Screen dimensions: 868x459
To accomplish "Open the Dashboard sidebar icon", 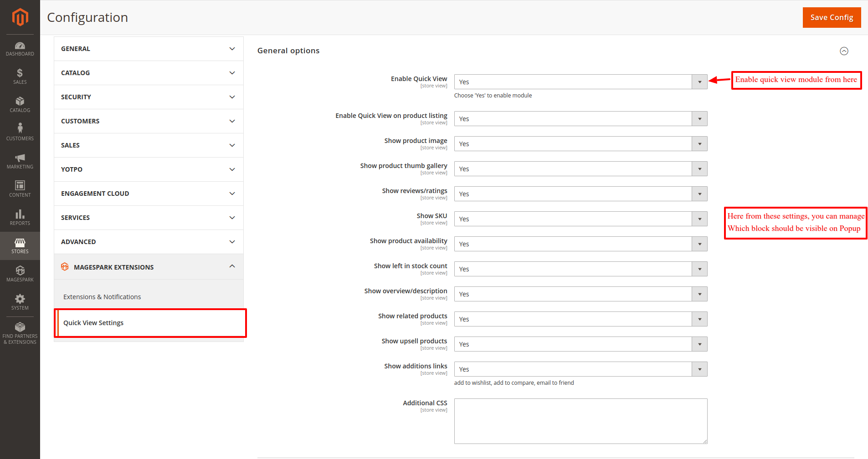I will [x=20, y=46].
